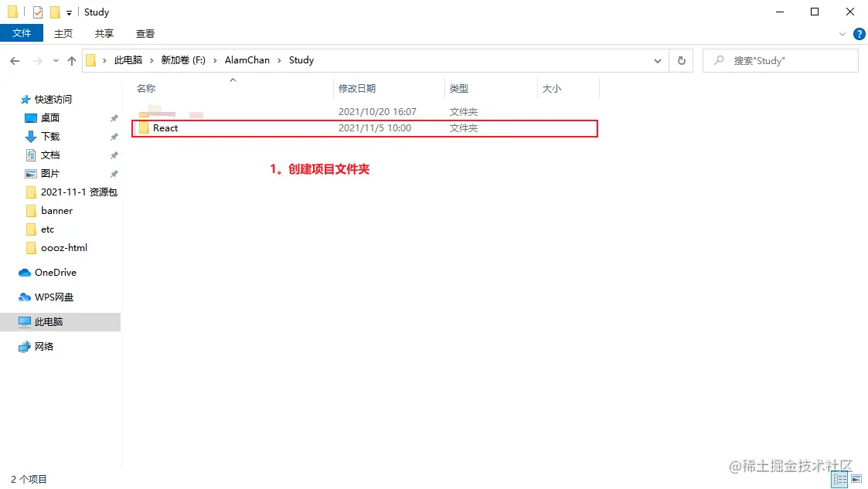Viewport: 868px width, 489px height.
Task: Select the folder dated 2021/10/20 16:07
Action: 365,112
